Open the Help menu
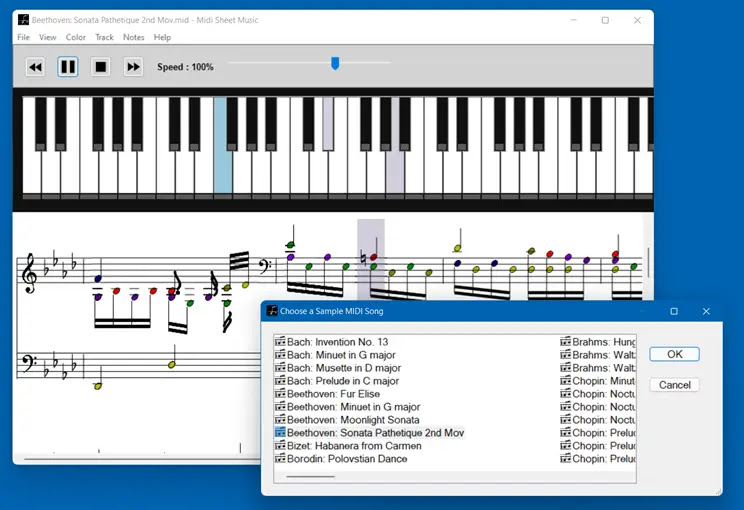Viewport: 744px width, 510px height. tap(162, 37)
